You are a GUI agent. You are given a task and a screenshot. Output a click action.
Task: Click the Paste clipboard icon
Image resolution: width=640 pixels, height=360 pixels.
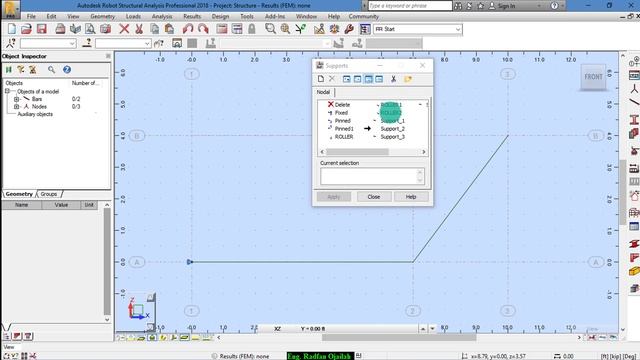(x=169, y=29)
